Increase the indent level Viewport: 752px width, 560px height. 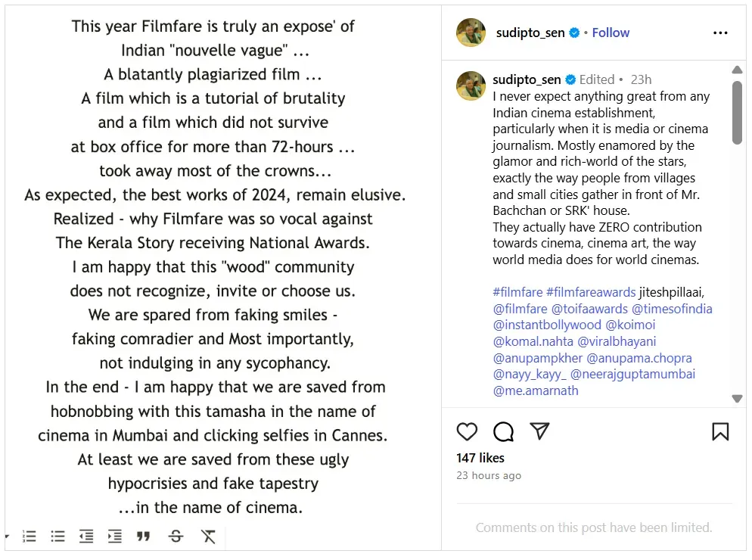point(115,537)
